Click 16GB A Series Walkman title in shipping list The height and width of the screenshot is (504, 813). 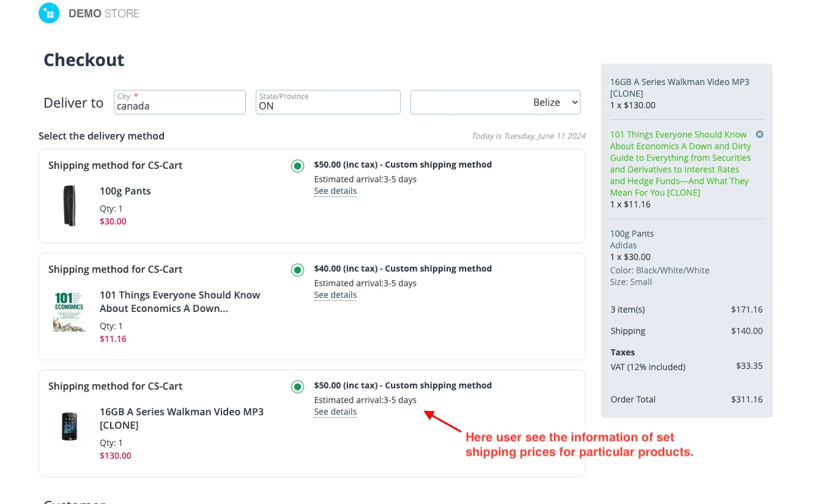pyautogui.click(x=182, y=418)
